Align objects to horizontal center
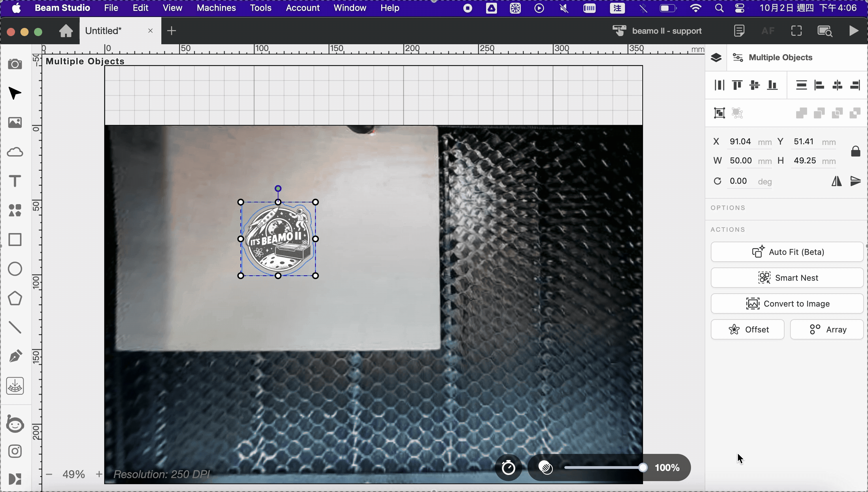 click(x=837, y=85)
